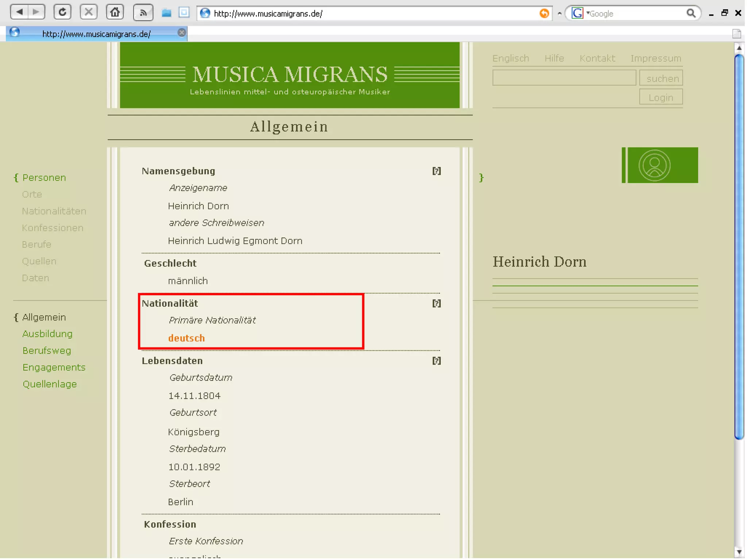Viewport: 747px width, 560px height.
Task: Click the browser reload icon
Action: [62, 12]
